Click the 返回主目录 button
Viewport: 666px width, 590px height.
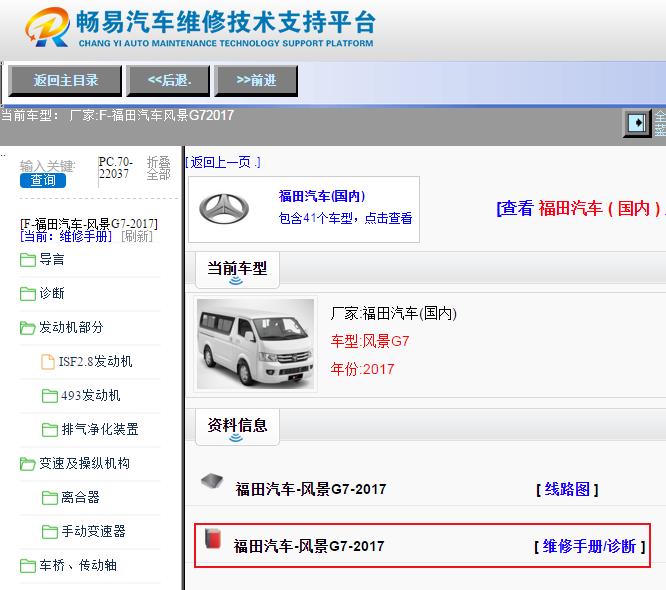point(65,80)
